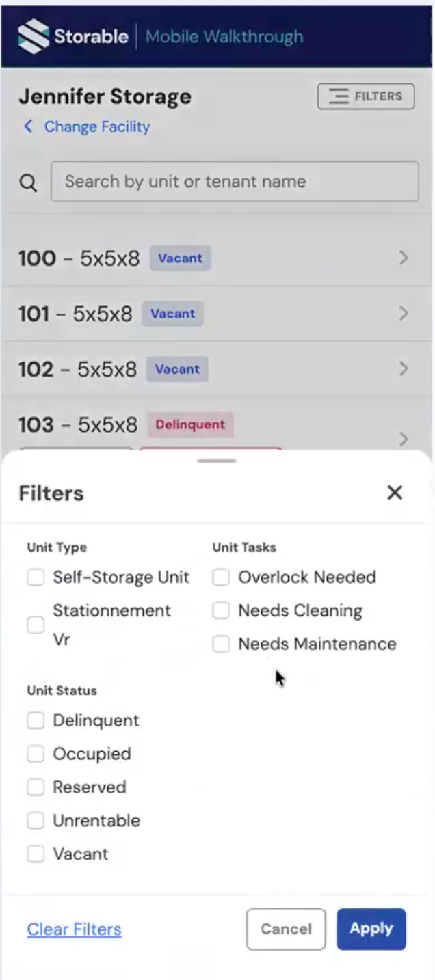The height and width of the screenshot is (980, 435).
Task: Expand unit 101 row chevron
Action: point(404,314)
